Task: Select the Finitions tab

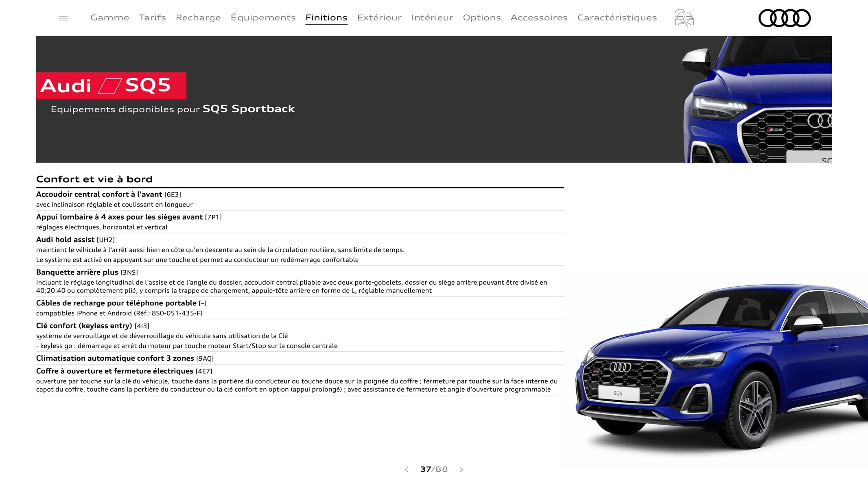Action: click(x=326, y=17)
